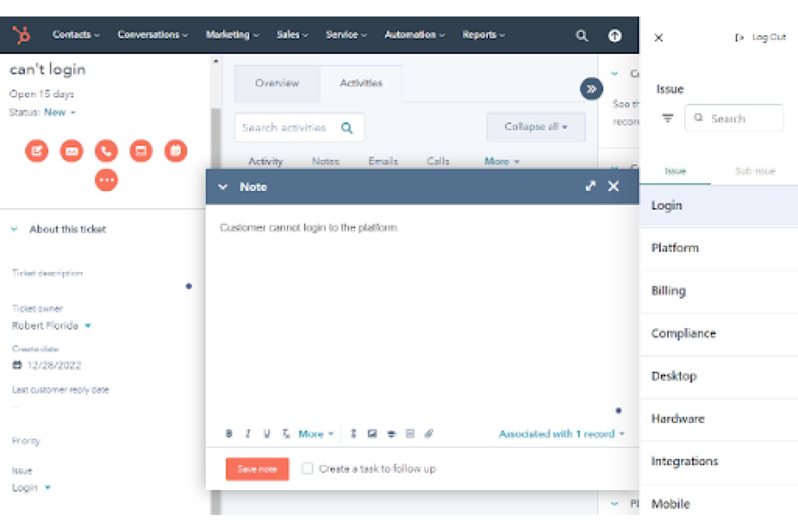
Task: Select the Calls activity filter tab
Action: (x=438, y=161)
